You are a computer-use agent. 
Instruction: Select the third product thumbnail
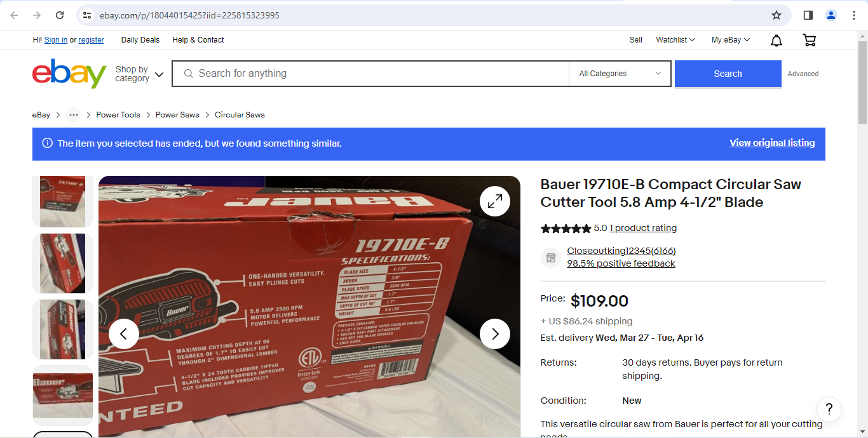[63, 329]
